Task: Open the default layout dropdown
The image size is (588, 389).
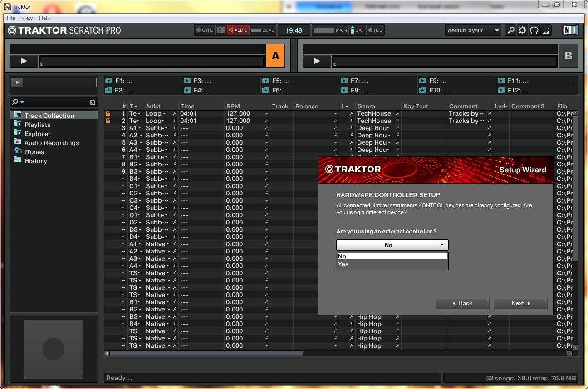Action: pyautogui.click(x=473, y=30)
